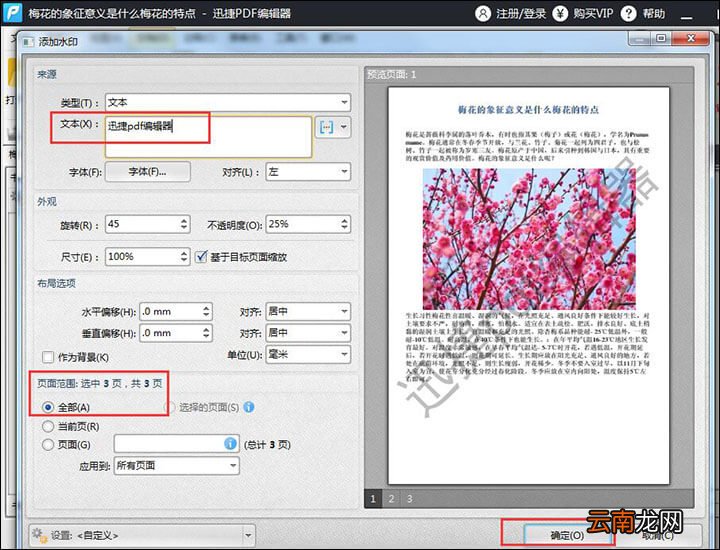Select the 当前页(R) radio button
This screenshot has width=720, height=550.
click(x=48, y=427)
